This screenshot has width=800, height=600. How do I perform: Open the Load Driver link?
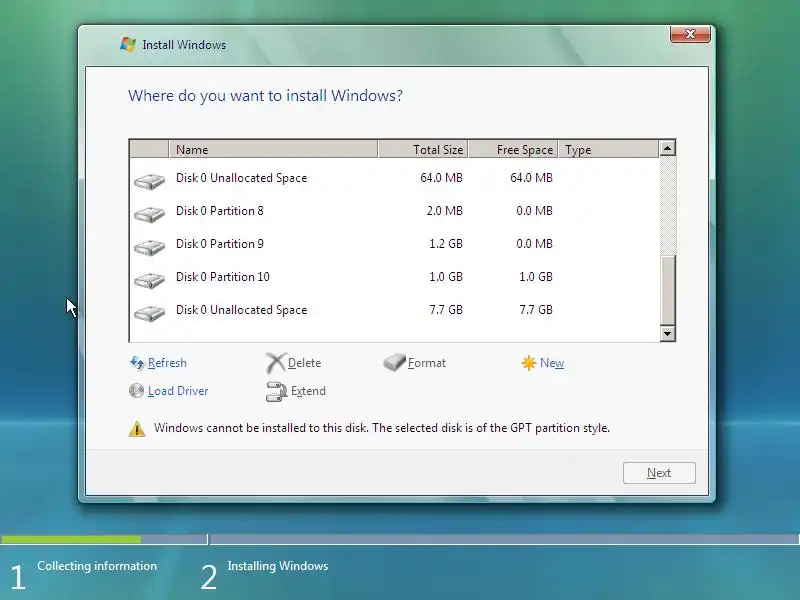(178, 391)
